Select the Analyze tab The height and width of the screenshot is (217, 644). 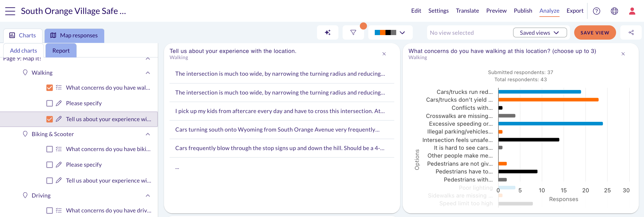click(549, 11)
